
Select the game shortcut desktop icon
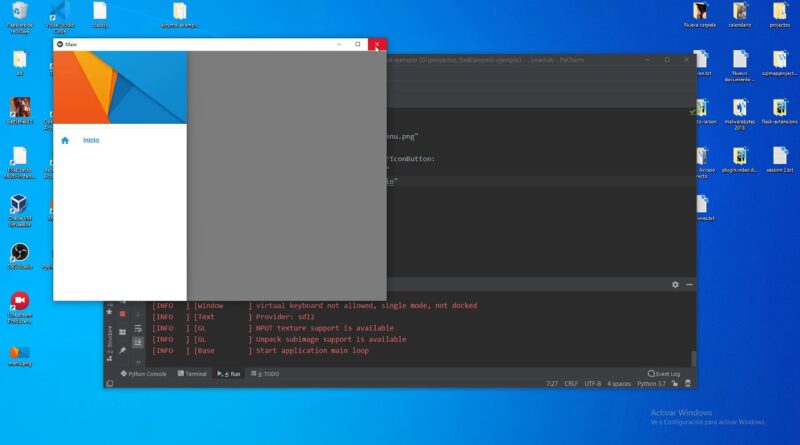point(19,111)
